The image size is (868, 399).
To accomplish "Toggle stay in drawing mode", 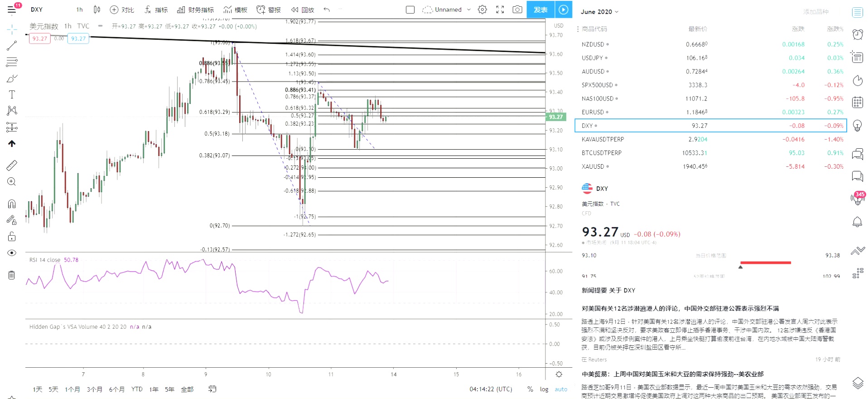I will pyautogui.click(x=12, y=220).
